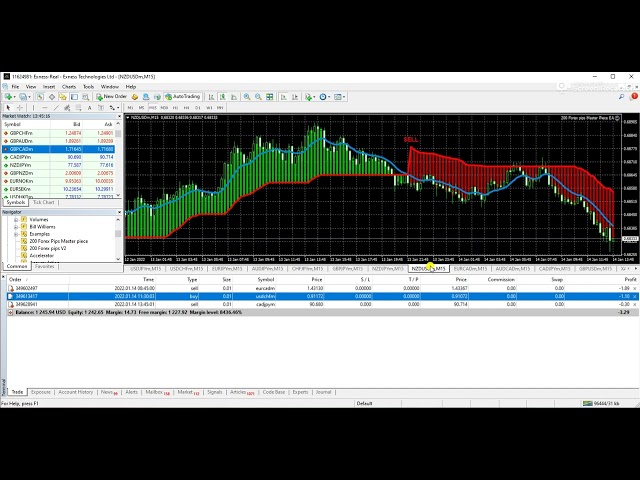Switch to the Tick Chart tab

(43, 202)
